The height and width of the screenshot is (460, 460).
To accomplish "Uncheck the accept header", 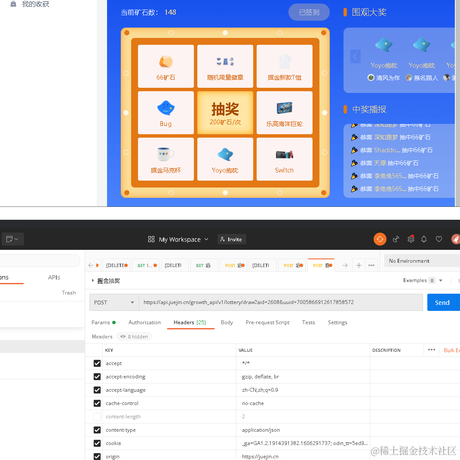I will (97, 363).
